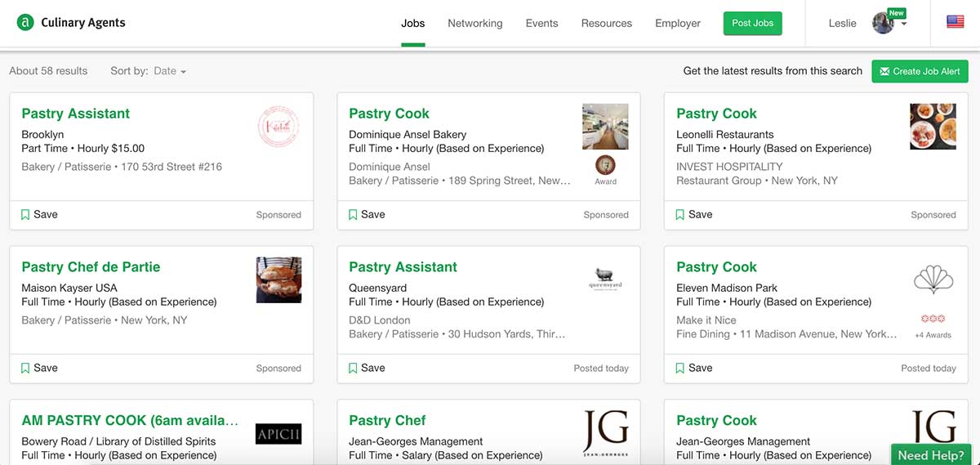980x465 pixels.
Task: Open Eleven Madison Park Pastry Cook title
Action: tap(716, 267)
